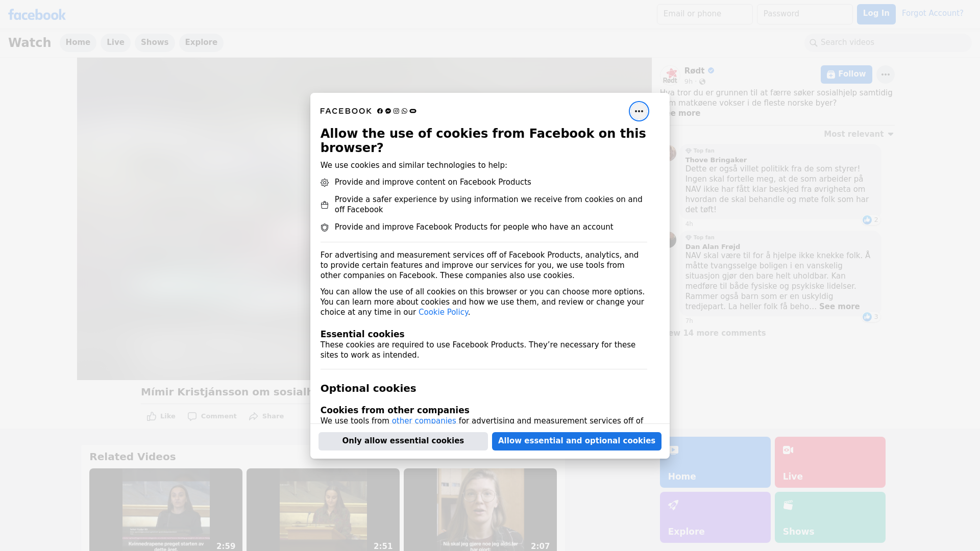Open the Live tile with camera icon

(x=830, y=462)
